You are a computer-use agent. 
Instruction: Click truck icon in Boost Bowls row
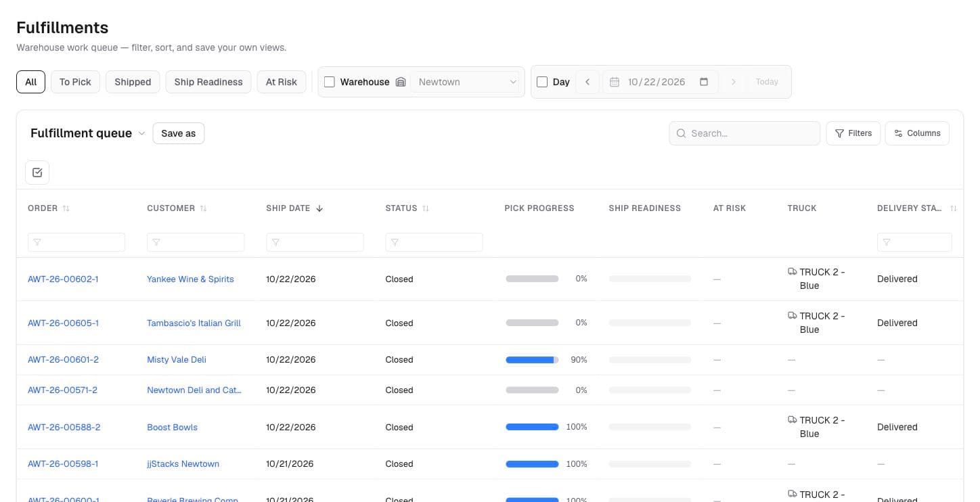[x=793, y=419]
